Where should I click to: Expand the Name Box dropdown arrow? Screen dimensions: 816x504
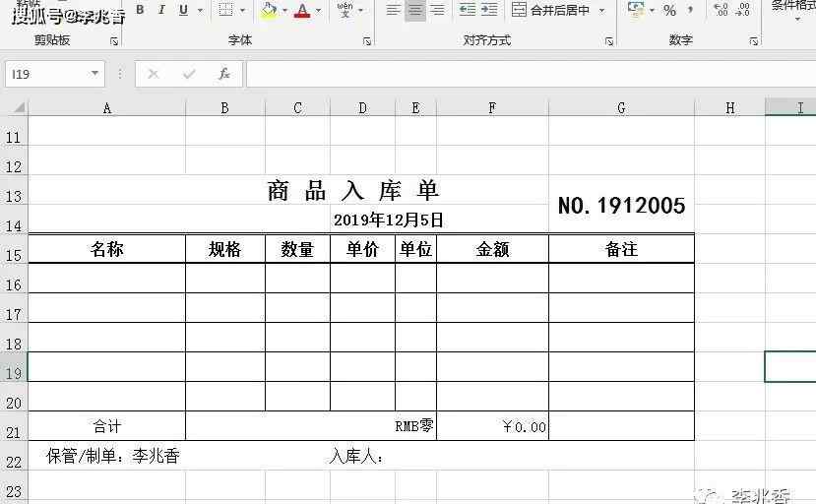pyautogui.click(x=94, y=74)
